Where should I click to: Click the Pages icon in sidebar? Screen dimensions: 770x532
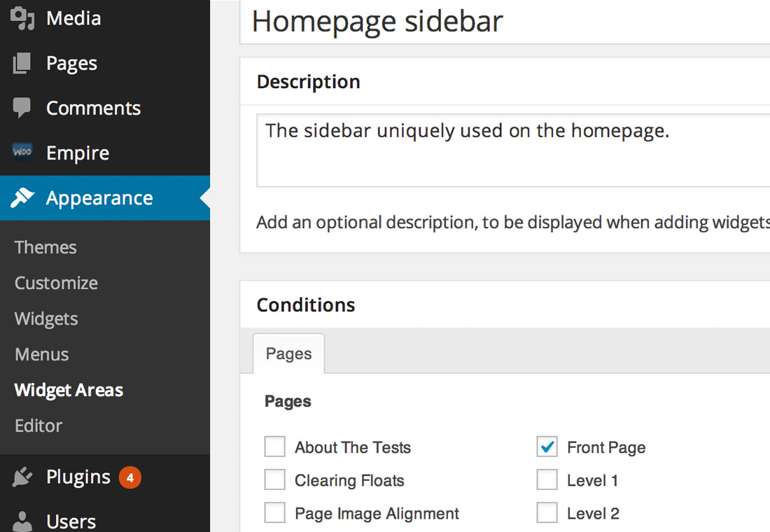click(22, 64)
